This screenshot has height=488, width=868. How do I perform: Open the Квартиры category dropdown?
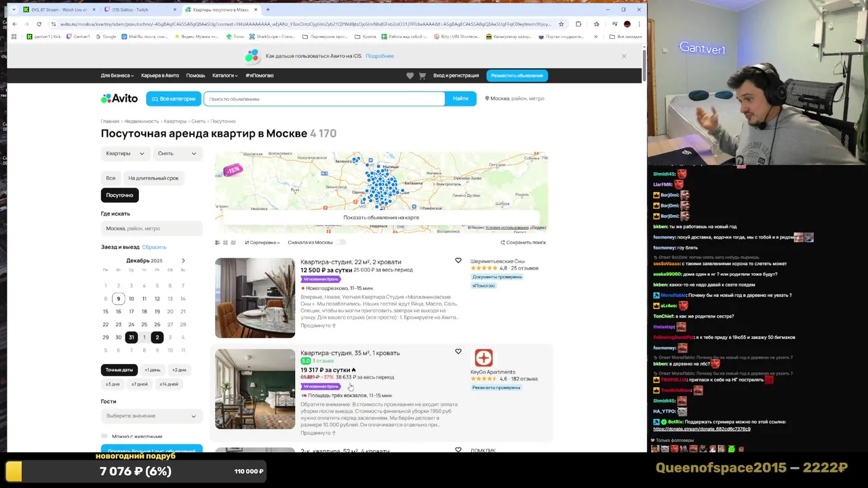click(125, 153)
